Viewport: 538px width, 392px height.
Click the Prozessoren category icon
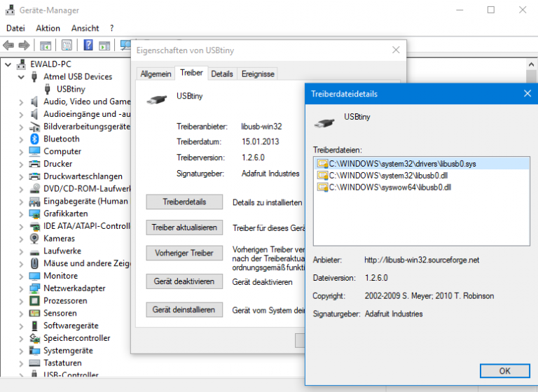click(34, 301)
